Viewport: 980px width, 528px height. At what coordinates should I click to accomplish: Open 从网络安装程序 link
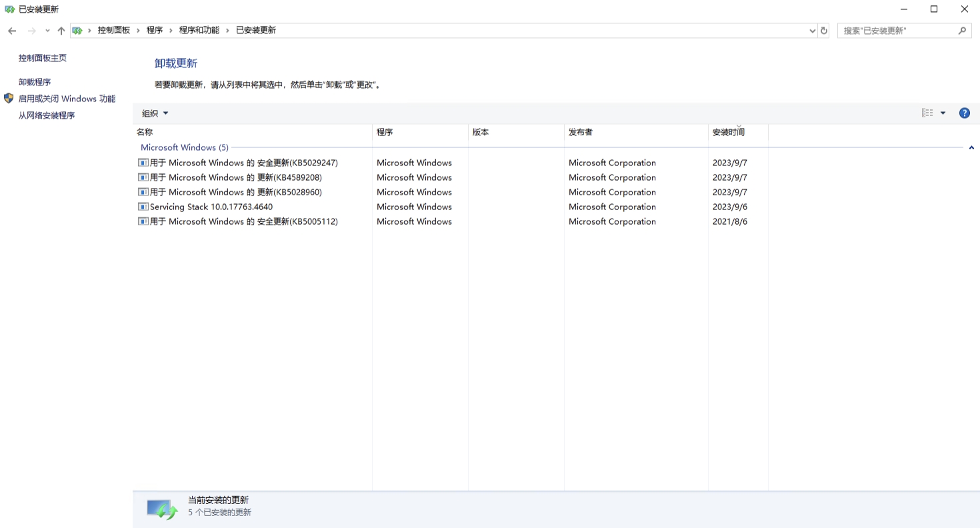point(47,115)
